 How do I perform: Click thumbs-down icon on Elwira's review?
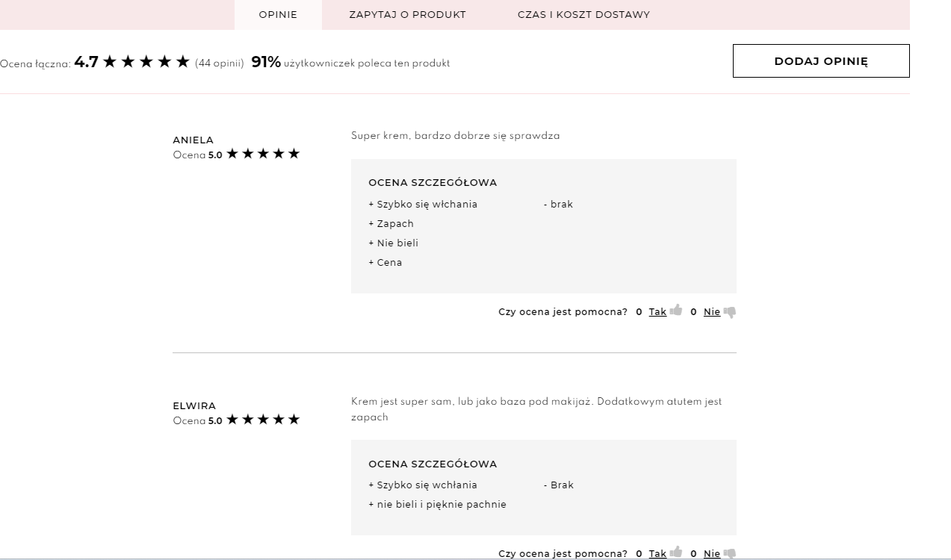(x=730, y=553)
